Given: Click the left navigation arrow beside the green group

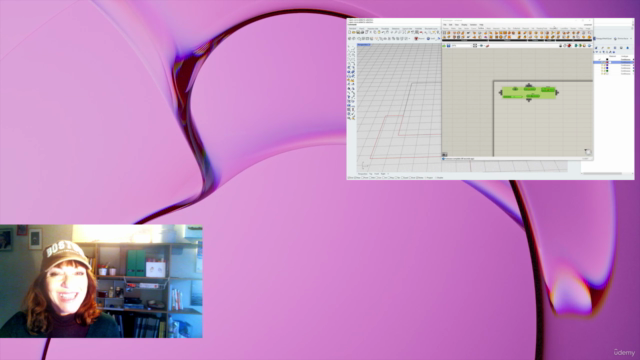Looking at the screenshot, I should (500, 93).
